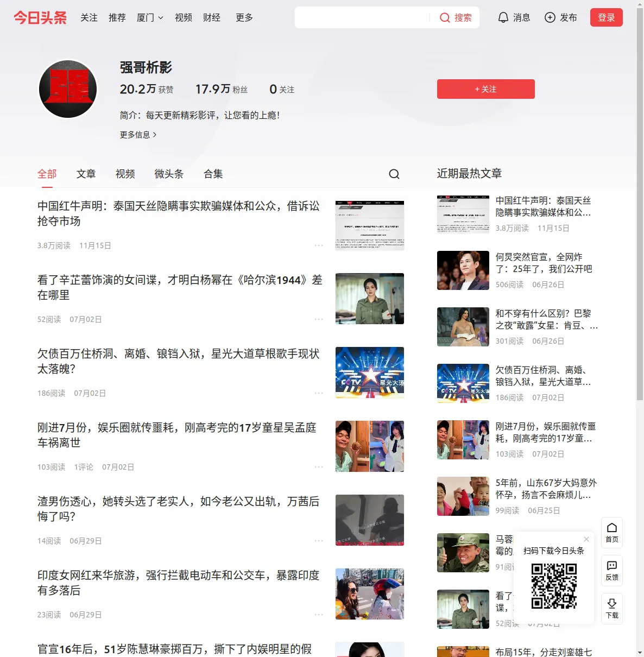Open 消息 notifications bell
This screenshot has height=657, width=644.
pyautogui.click(x=503, y=17)
